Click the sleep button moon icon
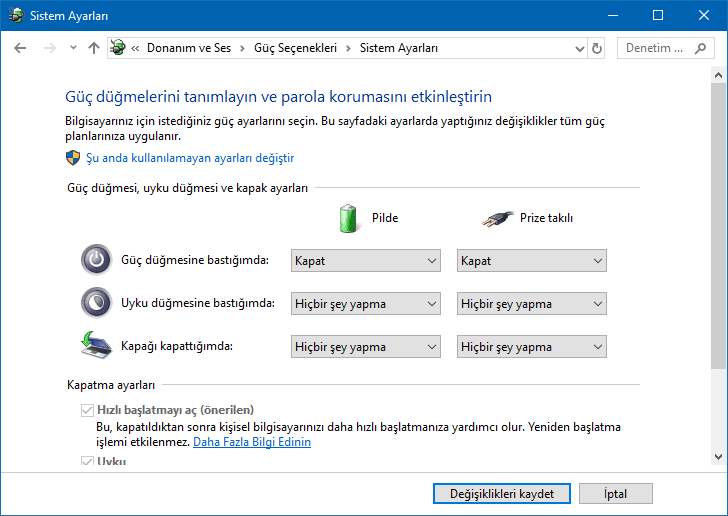 click(97, 302)
